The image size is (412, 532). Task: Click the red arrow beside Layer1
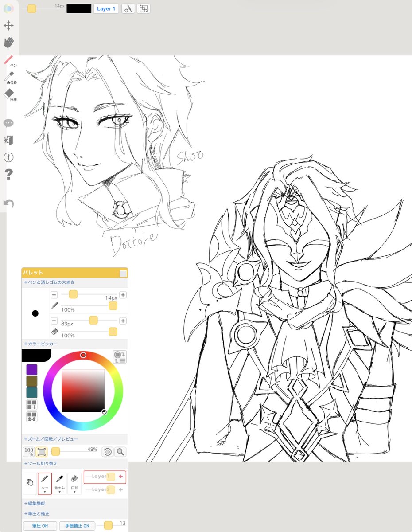[120, 477]
